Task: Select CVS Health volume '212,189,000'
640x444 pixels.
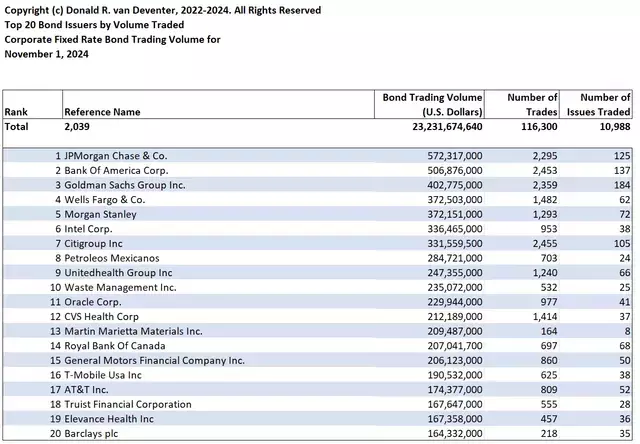Action: [x=455, y=317]
